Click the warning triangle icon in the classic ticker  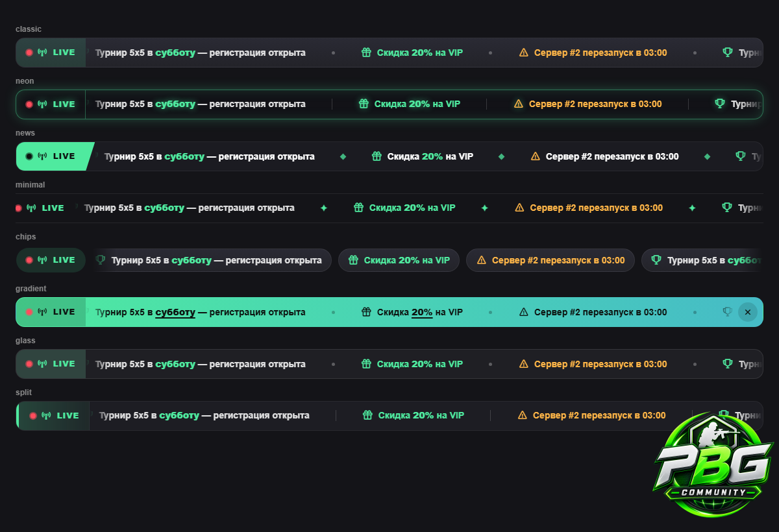[524, 53]
